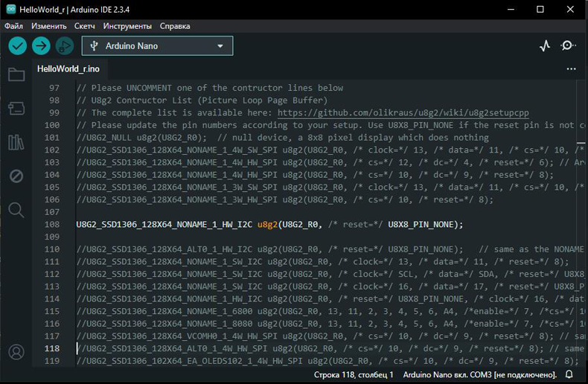Click line number 102 in the gutter
Viewport: 588px width, 384px height.
[52, 150]
